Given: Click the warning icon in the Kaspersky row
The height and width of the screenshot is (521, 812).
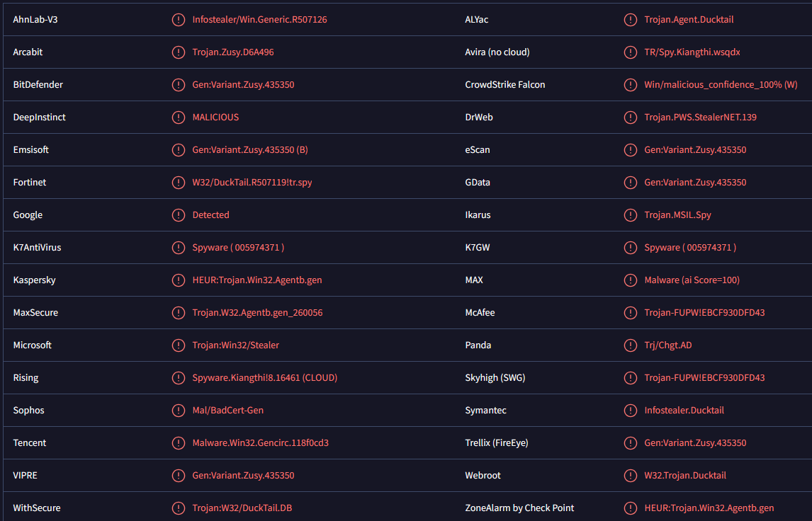Looking at the screenshot, I should click(179, 280).
